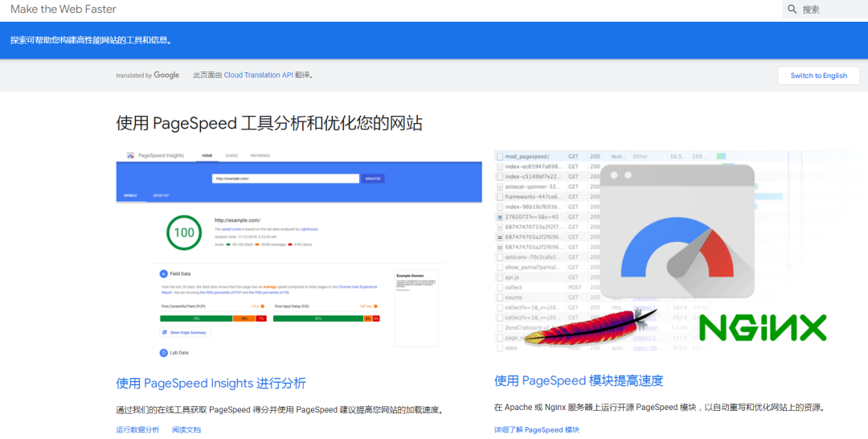Click the REFERENCE tab in screenshot
The image size is (868, 439).
[x=260, y=155]
